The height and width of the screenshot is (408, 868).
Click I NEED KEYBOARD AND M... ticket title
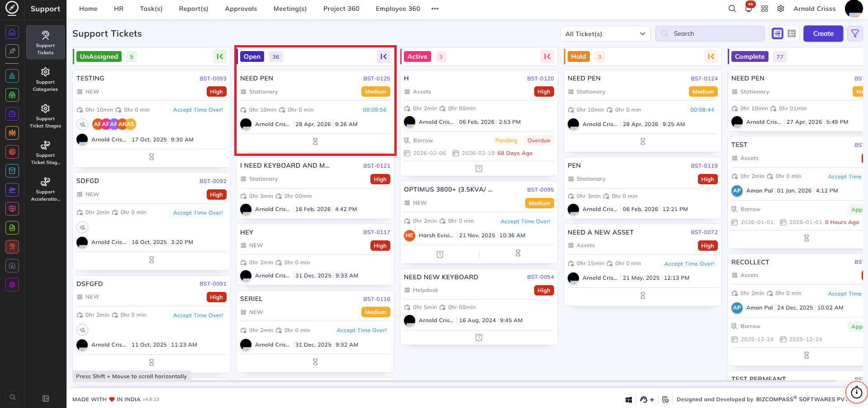[285, 166]
